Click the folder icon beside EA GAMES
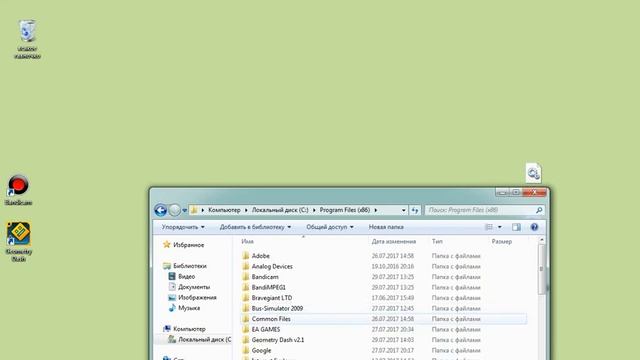Image resolution: width=640 pixels, height=360 pixels. 245,329
